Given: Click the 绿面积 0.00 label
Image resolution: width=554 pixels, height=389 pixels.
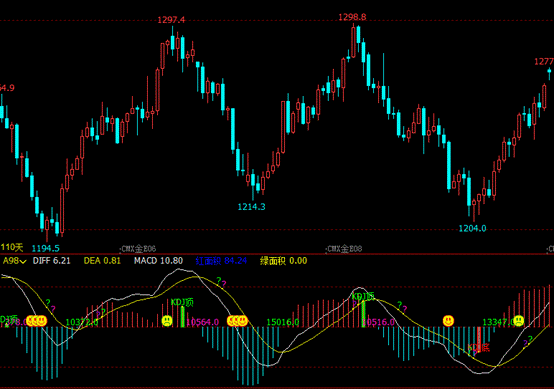Looking at the screenshot, I should [x=283, y=261].
